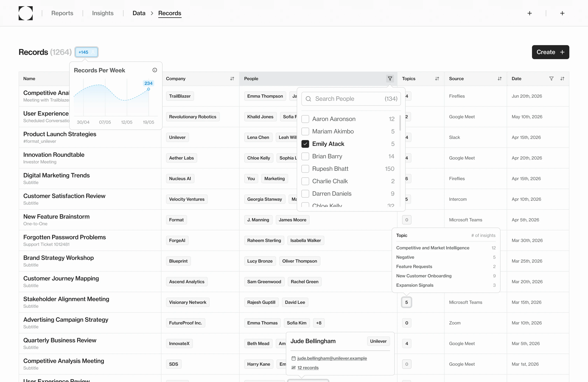Select the Records breadcrumb tab
The height and width of the screenshot is (382, 588).
[170, 13]
